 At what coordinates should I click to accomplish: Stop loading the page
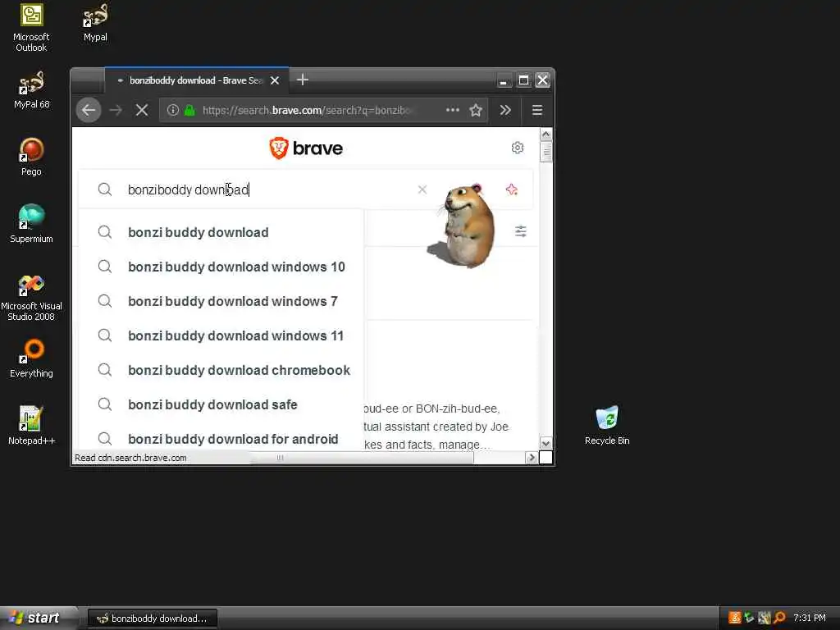pyautogui.click(x=142, y=111)
